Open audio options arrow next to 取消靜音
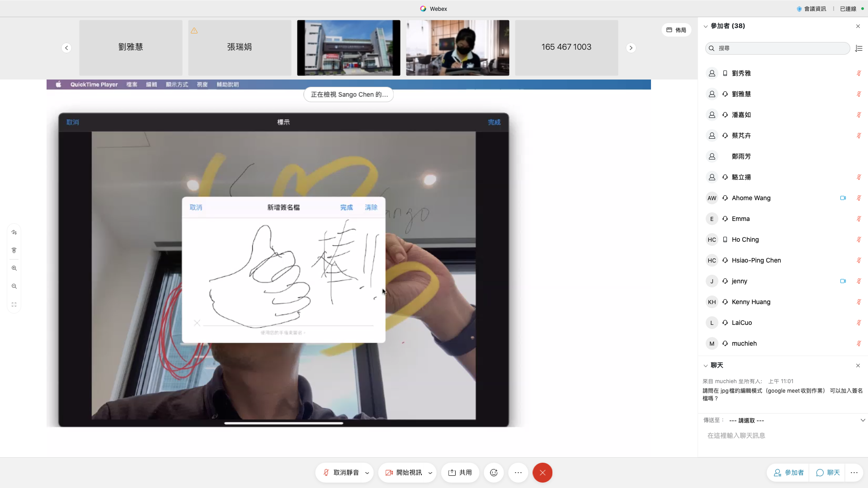This screenshot has width=868, height=488. pos(367,473)
